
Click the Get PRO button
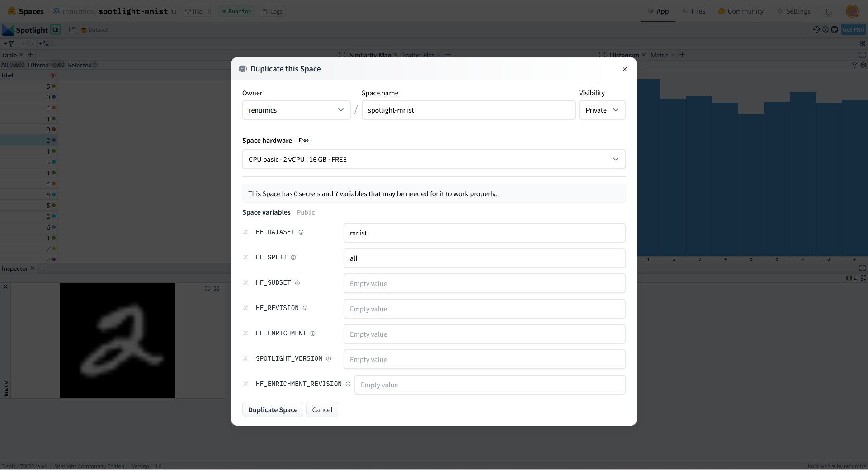854,29
